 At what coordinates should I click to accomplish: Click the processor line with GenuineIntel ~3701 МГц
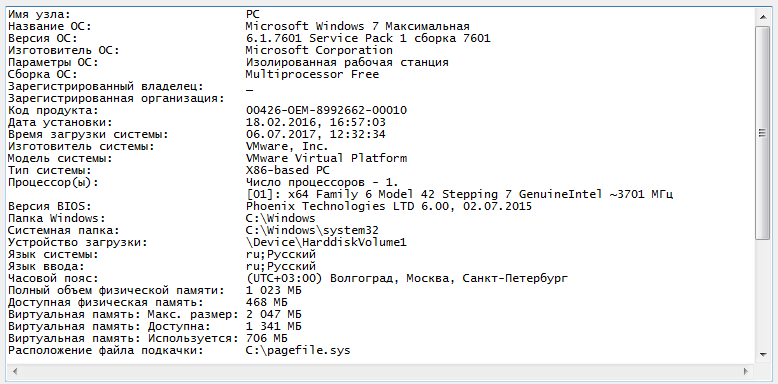459,194
